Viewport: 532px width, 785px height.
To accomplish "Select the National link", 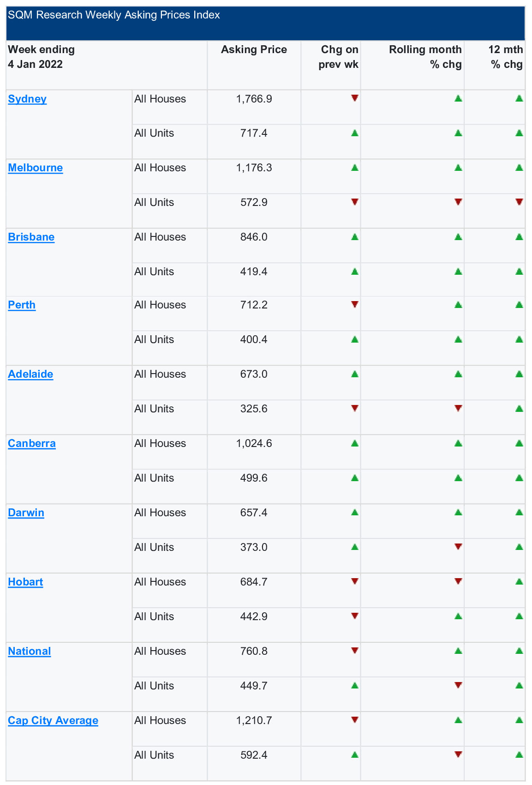I will pyautogui.click(x=30, y=651).
